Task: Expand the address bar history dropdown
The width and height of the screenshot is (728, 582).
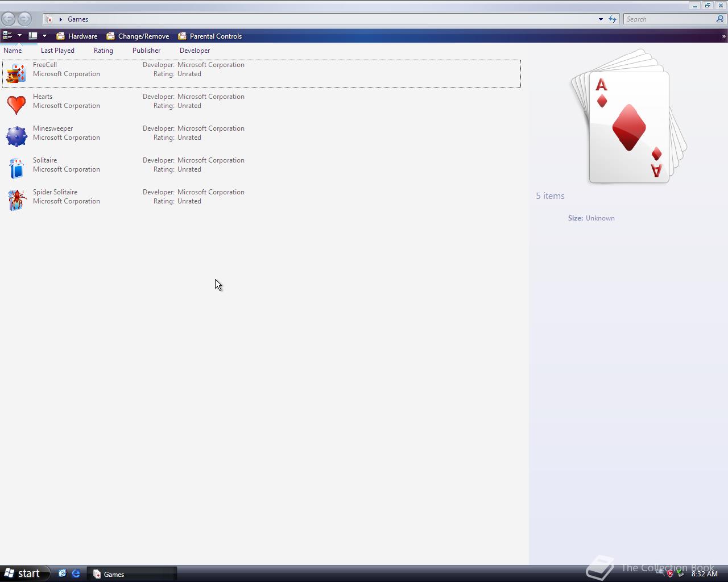Action: (x=601, y=19)
